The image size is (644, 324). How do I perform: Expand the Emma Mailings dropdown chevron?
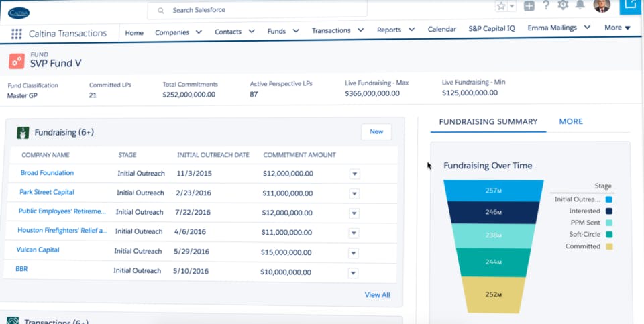588,27
